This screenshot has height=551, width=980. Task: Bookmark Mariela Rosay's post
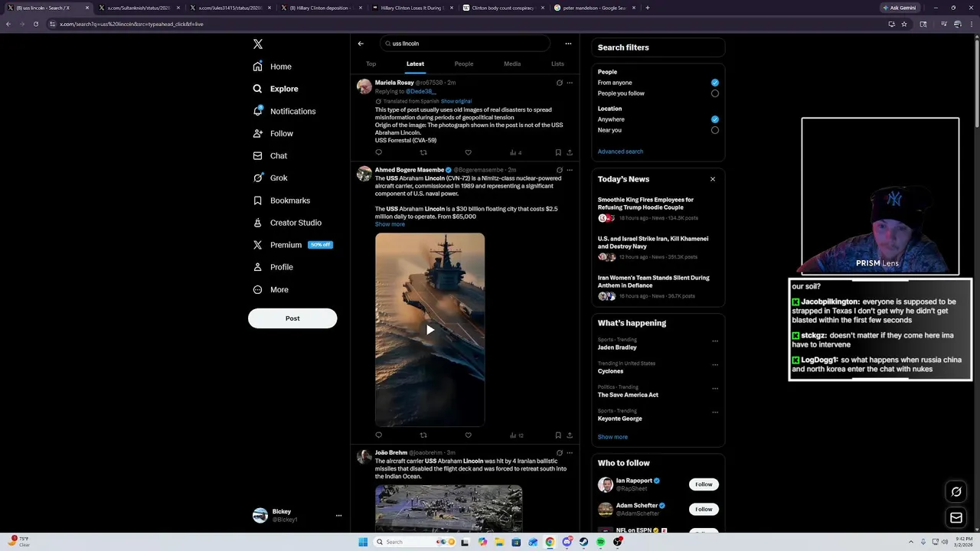click(558, 152)
